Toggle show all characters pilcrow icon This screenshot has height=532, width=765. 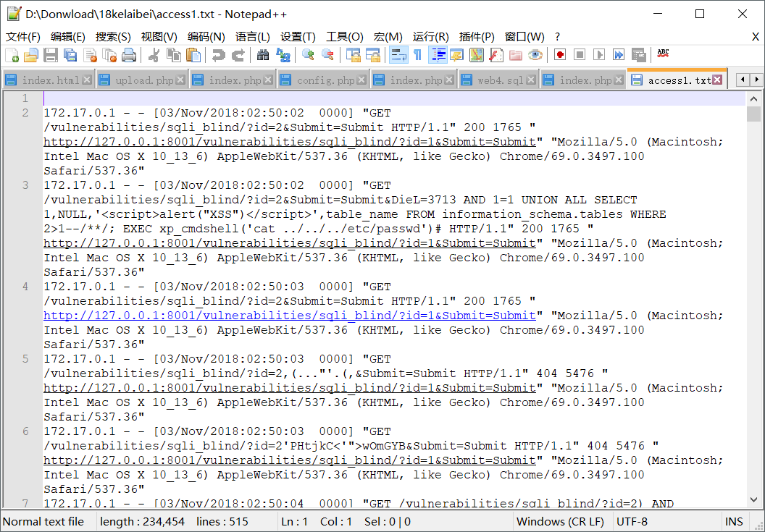(x=417, y=55)
